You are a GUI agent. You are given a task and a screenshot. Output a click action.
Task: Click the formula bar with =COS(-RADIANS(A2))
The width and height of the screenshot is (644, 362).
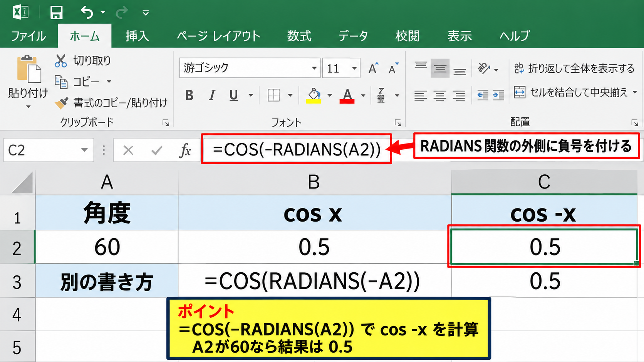297,149
